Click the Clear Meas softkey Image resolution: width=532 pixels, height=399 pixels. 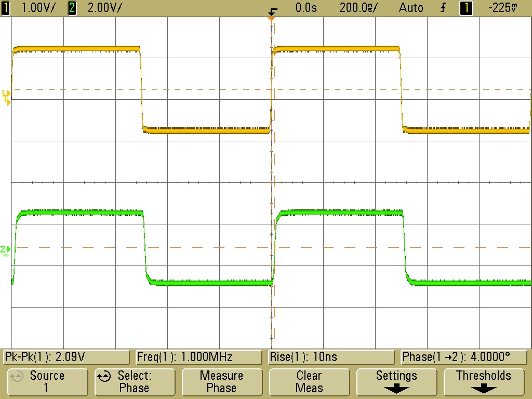click(x=309, y=382)
